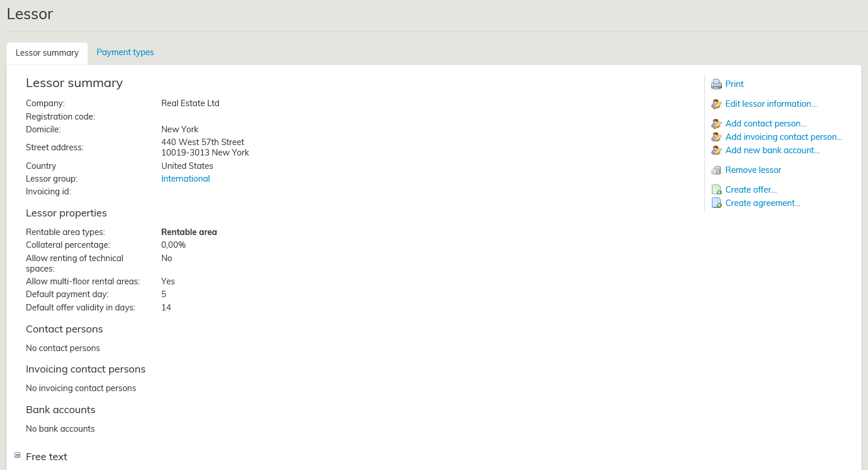Click the printer icon
The width and height of the screenshot is (868, 470).
point(716,84)
